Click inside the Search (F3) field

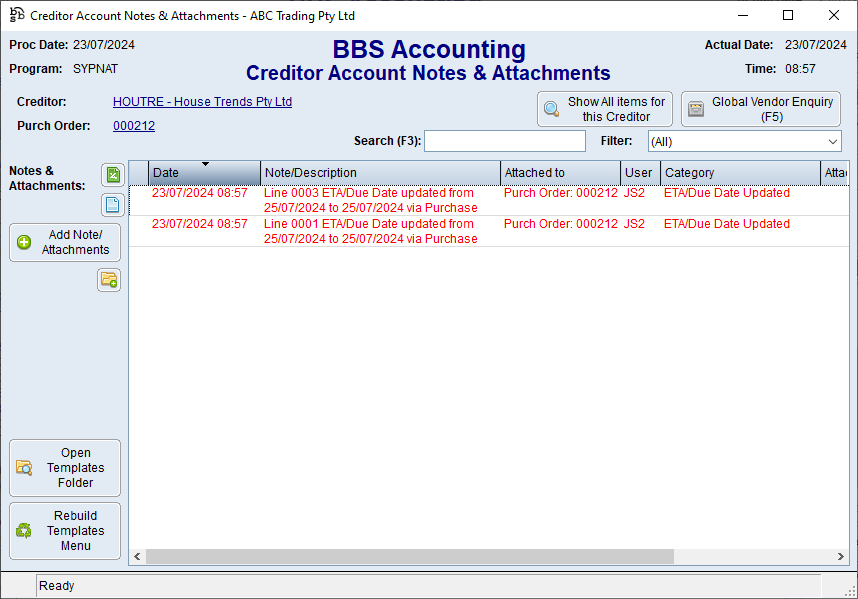[504, 141]
